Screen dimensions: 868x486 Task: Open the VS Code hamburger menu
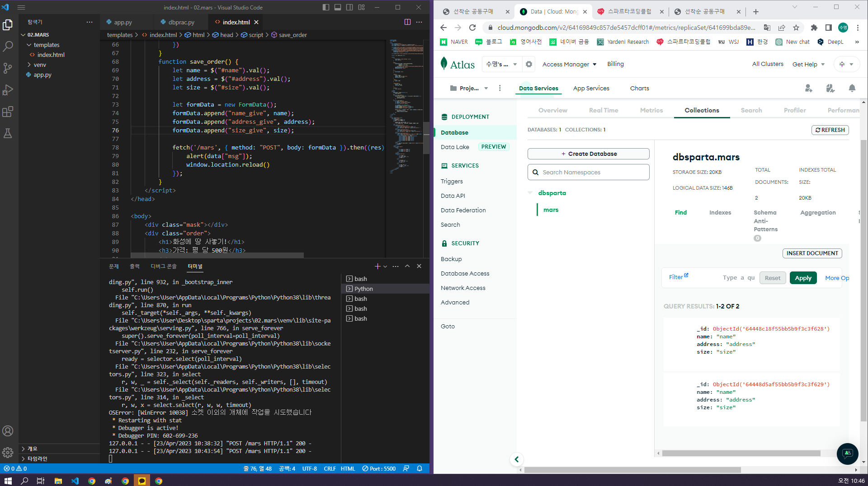[x=21, y=7]
